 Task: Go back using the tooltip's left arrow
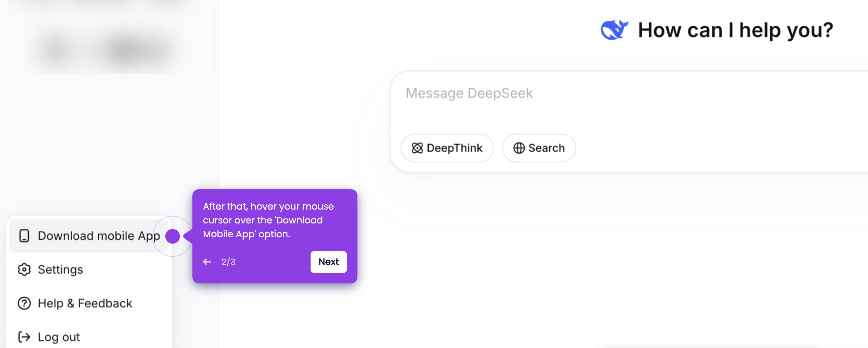point(207,262)
